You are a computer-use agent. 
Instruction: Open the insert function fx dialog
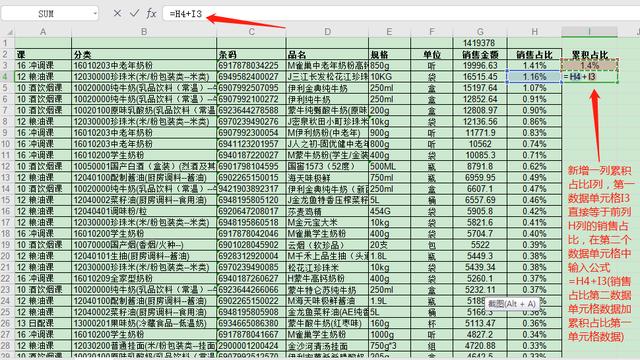tap(151, 13)
